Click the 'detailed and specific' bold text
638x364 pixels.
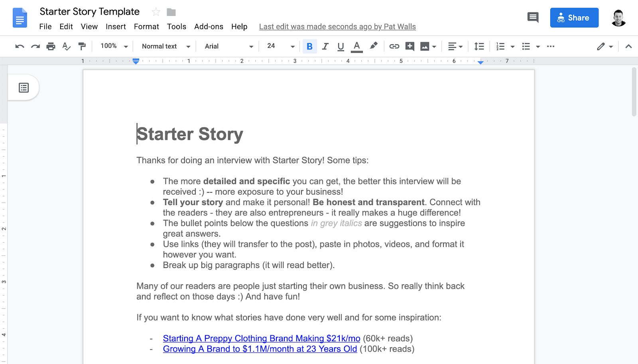(246, 181)
